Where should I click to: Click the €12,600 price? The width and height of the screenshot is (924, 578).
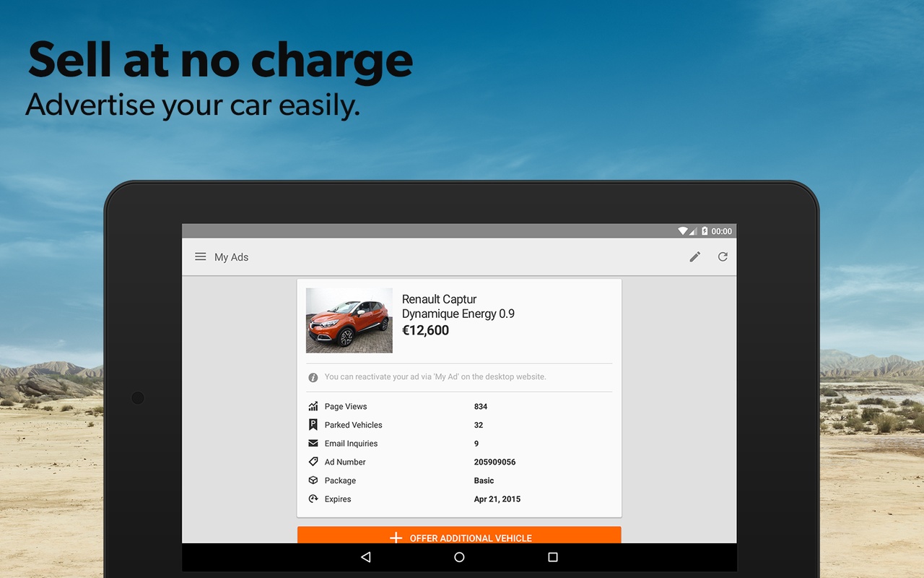click(425, 330)
